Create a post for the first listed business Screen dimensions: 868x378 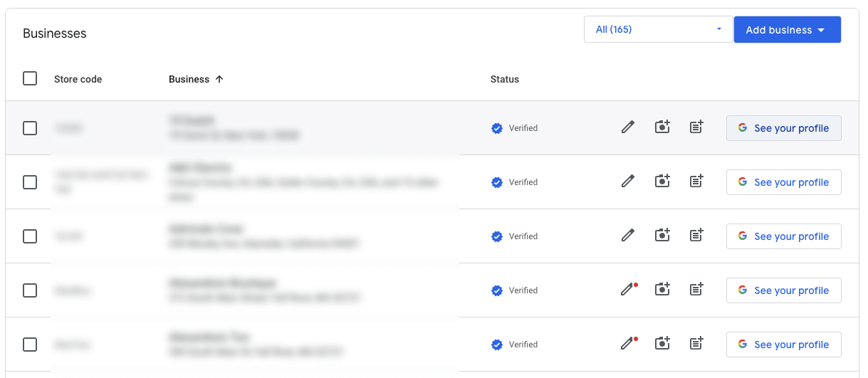(x=696, y=127)
